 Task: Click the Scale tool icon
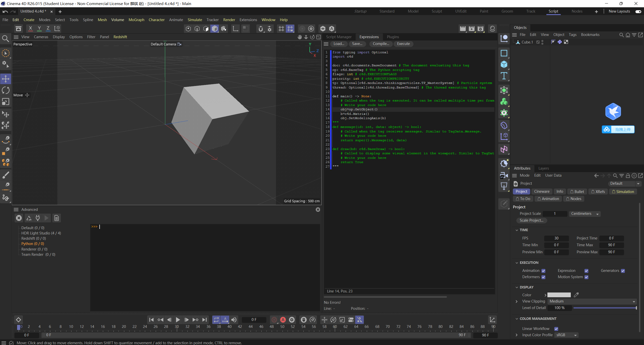(6, 102)
